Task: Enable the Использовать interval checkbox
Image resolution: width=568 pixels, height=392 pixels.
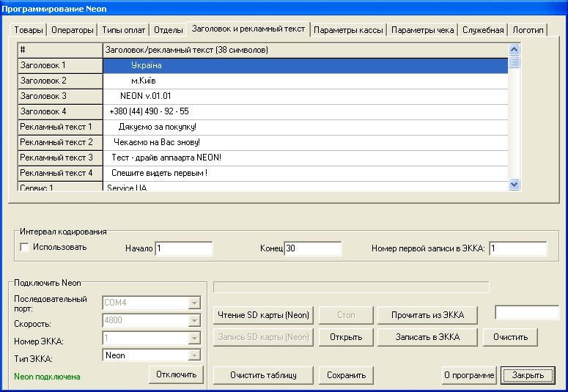Action: tap(25, 248)
